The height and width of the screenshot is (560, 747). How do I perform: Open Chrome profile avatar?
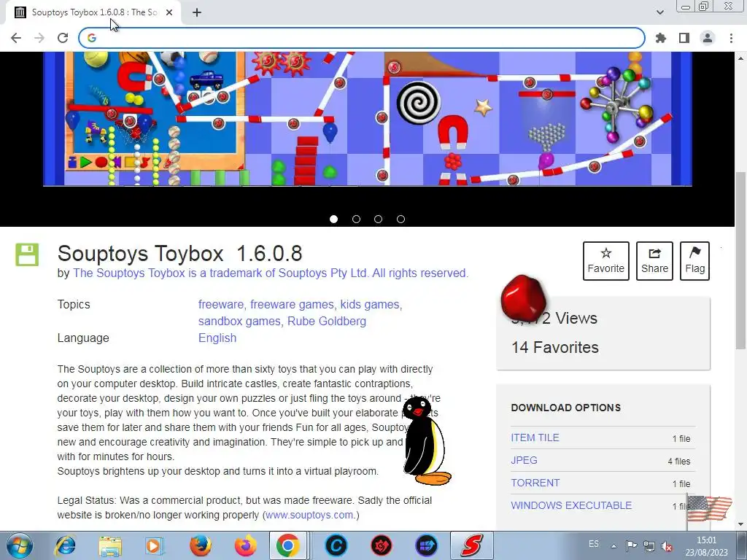pos(708,38)
